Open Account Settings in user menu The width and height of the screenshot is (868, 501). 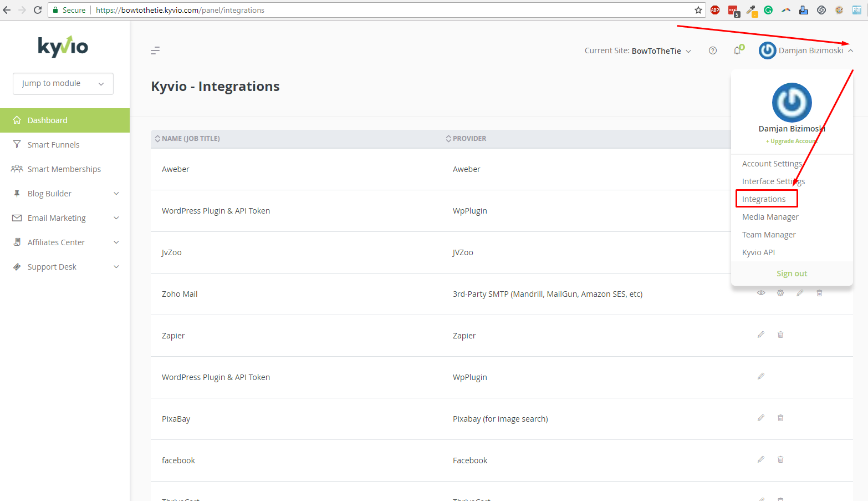pyautogui.click(x=772, y=164)
